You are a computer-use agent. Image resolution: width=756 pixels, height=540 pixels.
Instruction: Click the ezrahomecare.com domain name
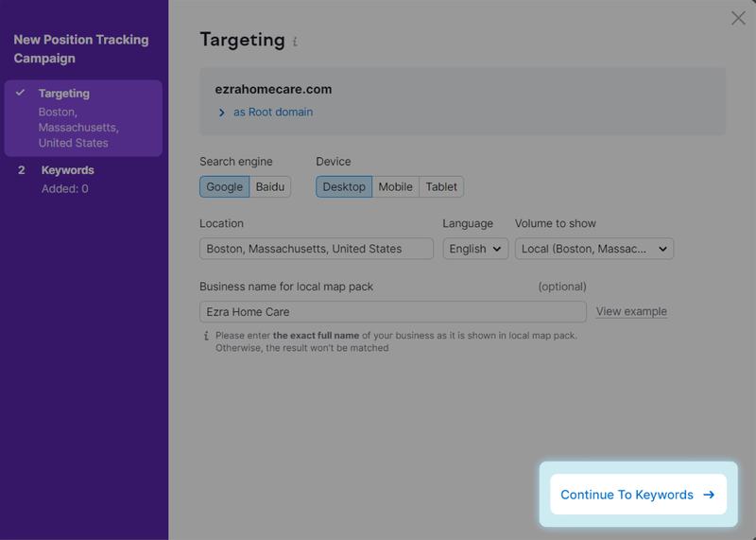273,89
